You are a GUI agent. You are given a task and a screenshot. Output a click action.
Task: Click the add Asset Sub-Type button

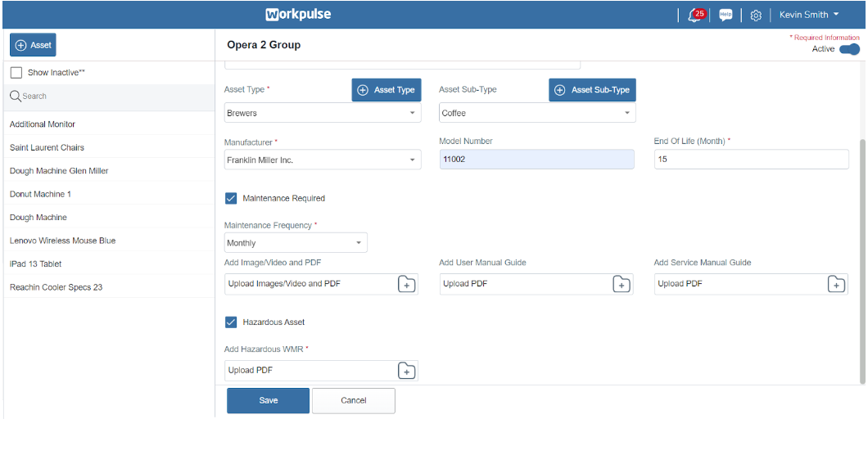click(592, 90)
